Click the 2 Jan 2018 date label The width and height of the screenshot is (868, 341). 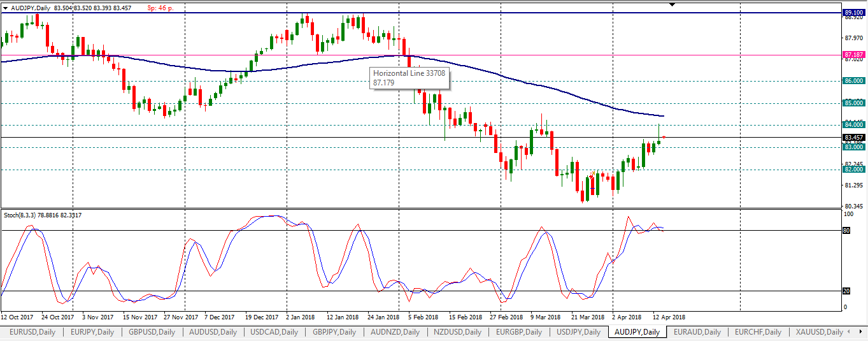[x=301, y=317]
